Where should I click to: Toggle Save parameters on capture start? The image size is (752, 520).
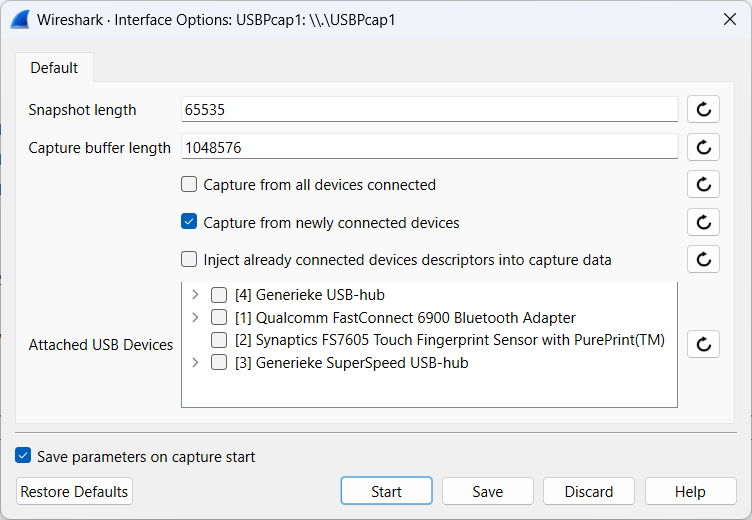coord(24,456)
